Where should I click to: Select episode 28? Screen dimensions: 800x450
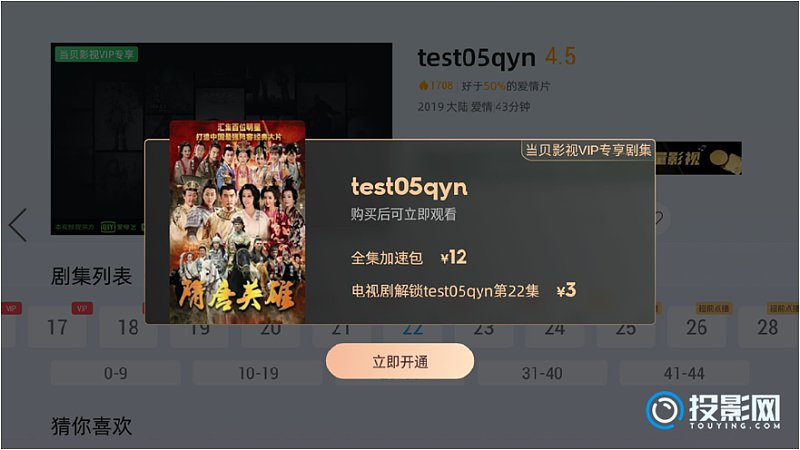click(x=767, y=327)
